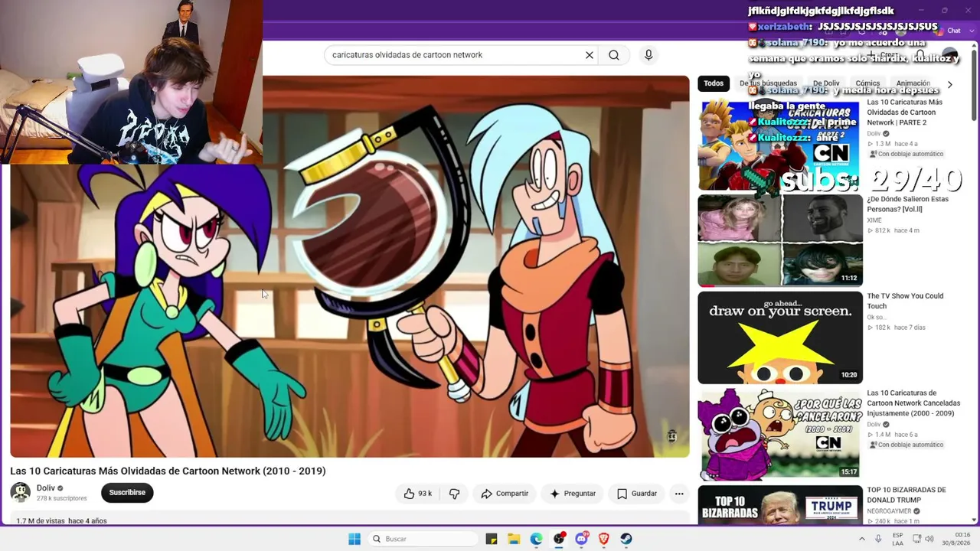Click the '1.7 M de vistas' description text
The width and height of the screenshot is (980, 551).
tap(41, 521)
